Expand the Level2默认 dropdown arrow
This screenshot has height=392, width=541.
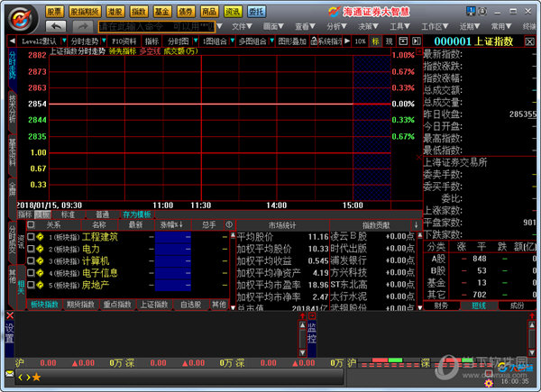point(64,41)
